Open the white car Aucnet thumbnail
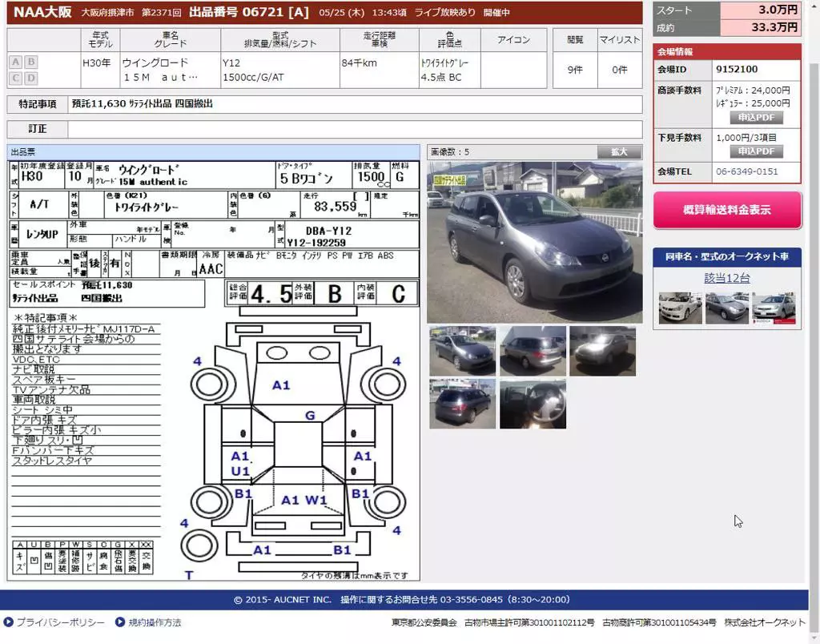This screenshot has height=644, width=820. [x=680, y=308]
